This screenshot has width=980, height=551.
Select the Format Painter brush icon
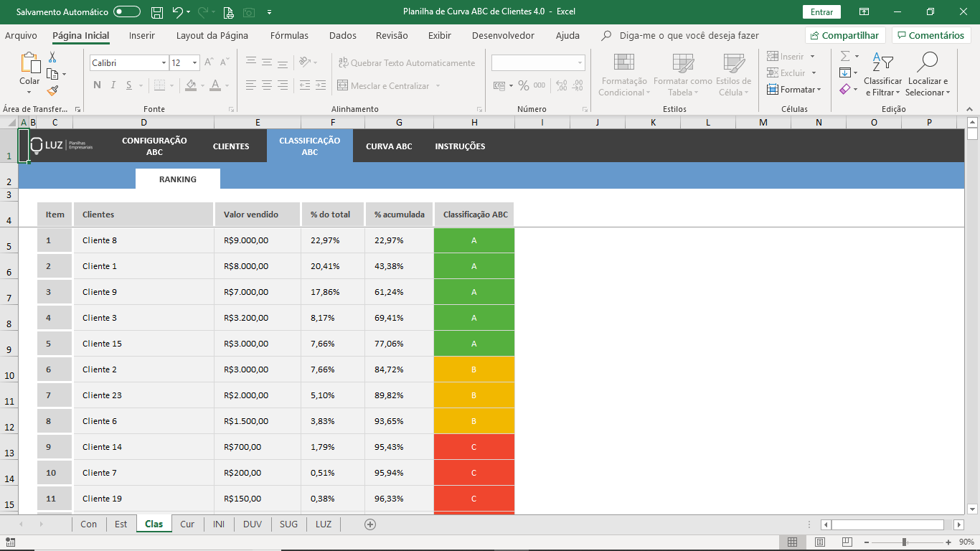click(x=52, y=90)
